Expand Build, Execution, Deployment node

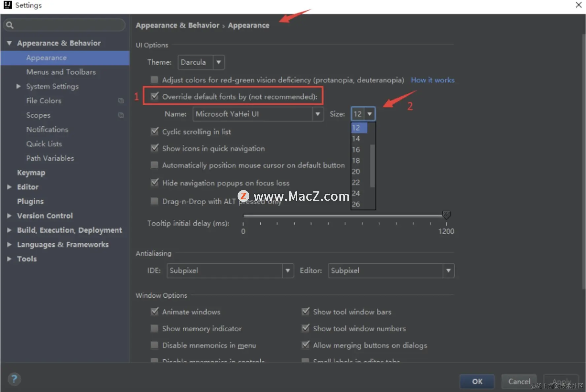(9, 230)
